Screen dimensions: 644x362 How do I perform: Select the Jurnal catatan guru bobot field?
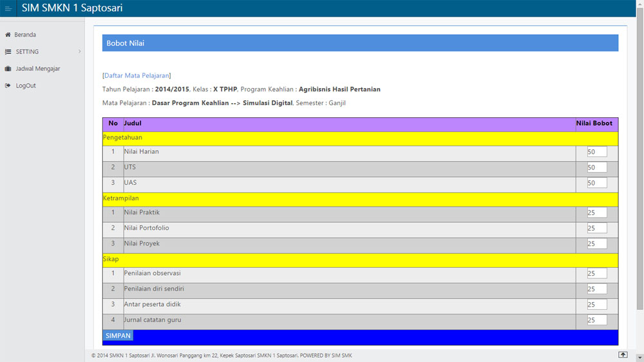(596, 320)
